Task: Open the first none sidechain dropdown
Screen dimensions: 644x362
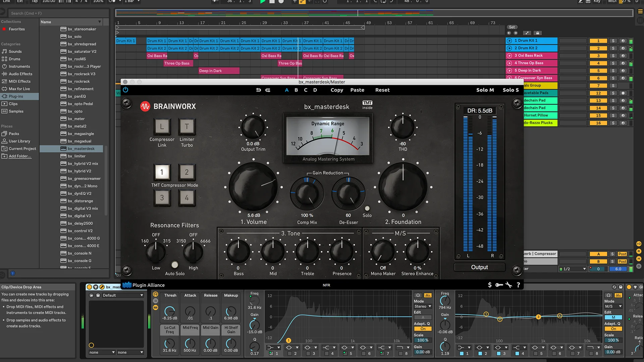Action: [102, 352]
